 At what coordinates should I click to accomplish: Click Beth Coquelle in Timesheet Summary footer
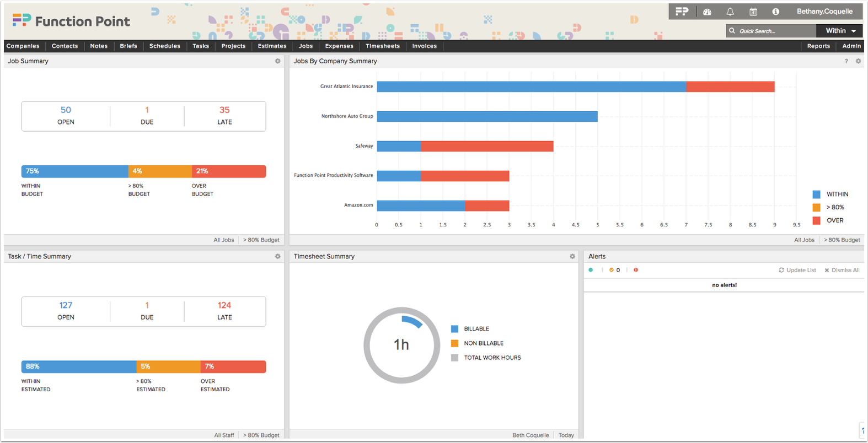pos(531,435)
